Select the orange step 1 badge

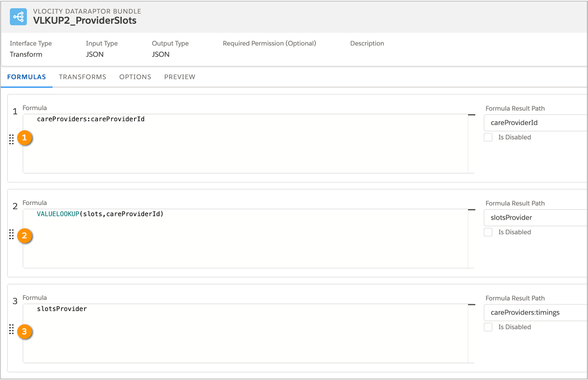coord(24,138)
